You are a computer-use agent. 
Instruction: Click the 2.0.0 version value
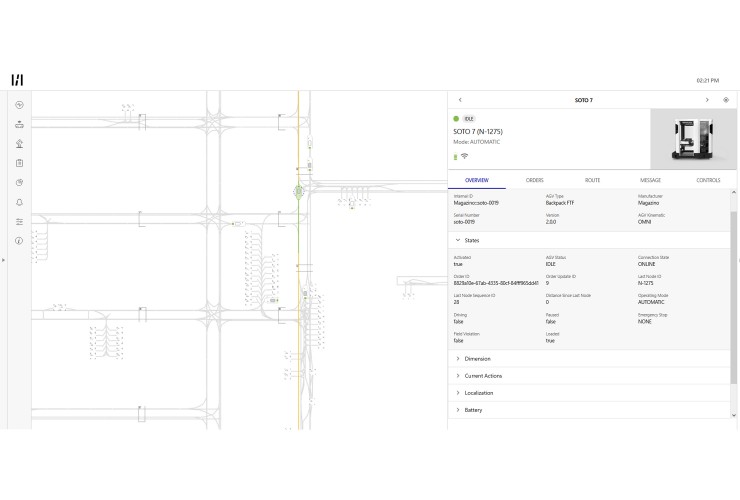pyautogui.click(x=551, y=222)
